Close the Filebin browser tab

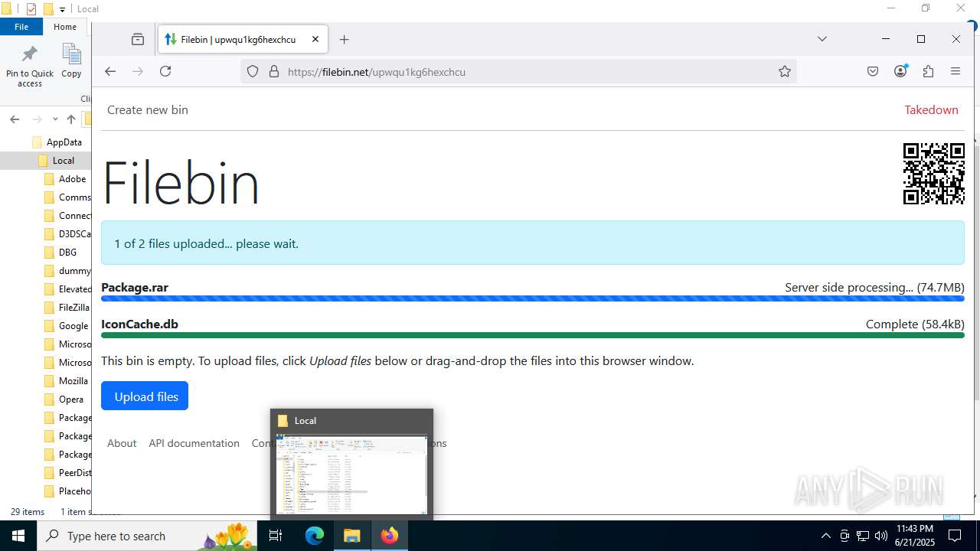click(315, 39)
